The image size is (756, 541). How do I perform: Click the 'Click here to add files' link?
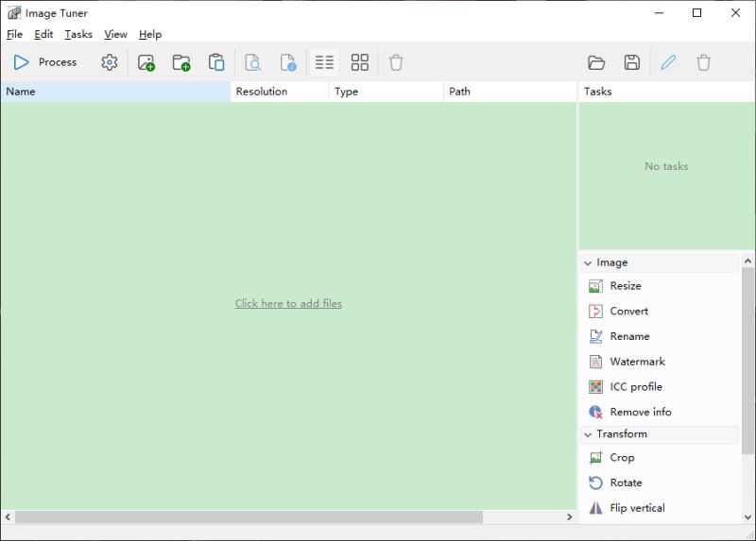(x=288, y=303)
